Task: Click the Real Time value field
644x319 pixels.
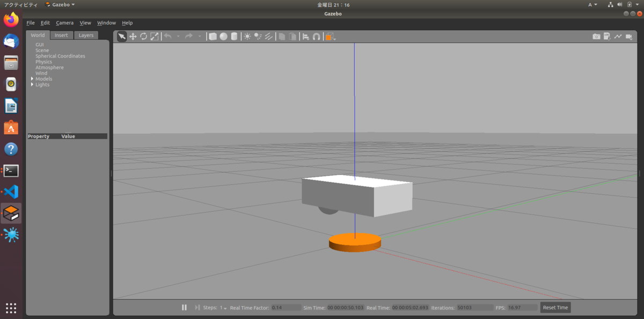Action: (410, 308)
